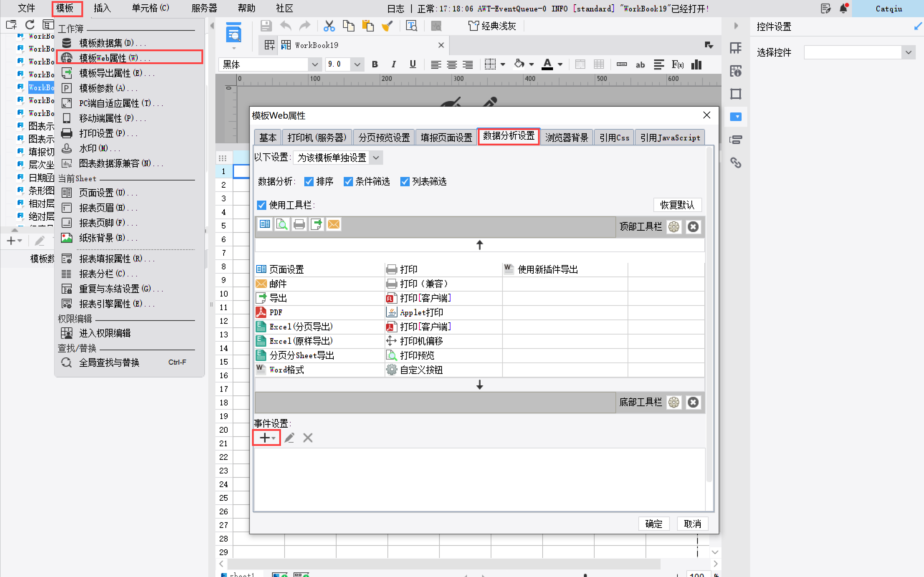The height and width of the screenshot is (577, 924).
Task: Click the notification bell icon
Action: coord(843,8)
